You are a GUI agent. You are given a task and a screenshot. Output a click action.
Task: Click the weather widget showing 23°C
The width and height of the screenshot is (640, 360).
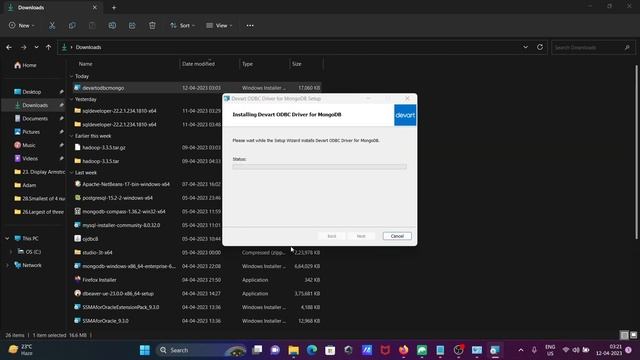20,350
